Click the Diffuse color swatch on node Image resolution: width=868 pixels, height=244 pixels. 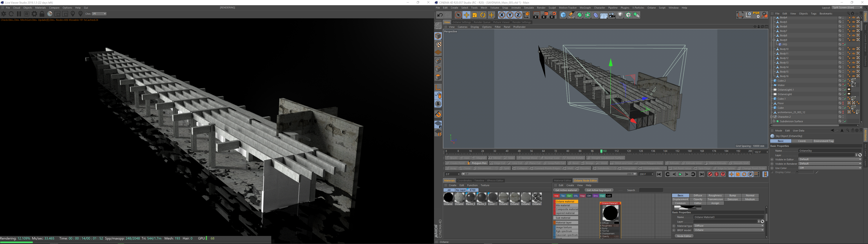click(616, 223)
